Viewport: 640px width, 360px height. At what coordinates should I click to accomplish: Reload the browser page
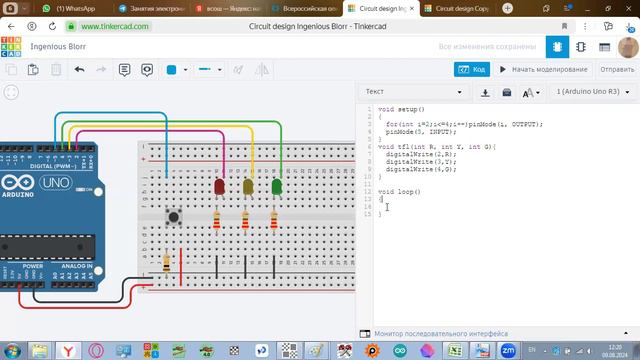click(x=52, y=27)
